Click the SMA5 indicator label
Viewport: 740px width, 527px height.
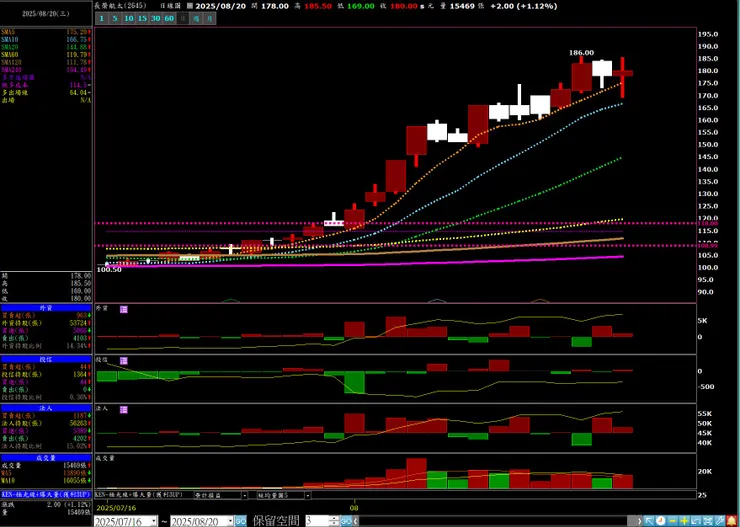(8, 32)
